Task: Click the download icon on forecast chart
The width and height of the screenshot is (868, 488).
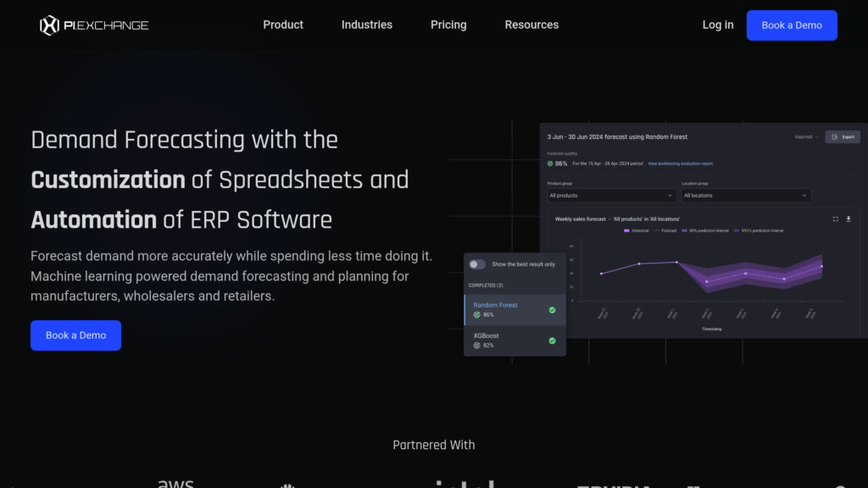Action: click(849, 219)
